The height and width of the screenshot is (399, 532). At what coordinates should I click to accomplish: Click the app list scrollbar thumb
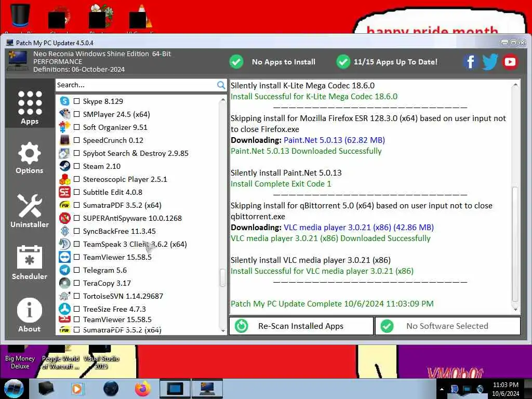pos(222,278)
